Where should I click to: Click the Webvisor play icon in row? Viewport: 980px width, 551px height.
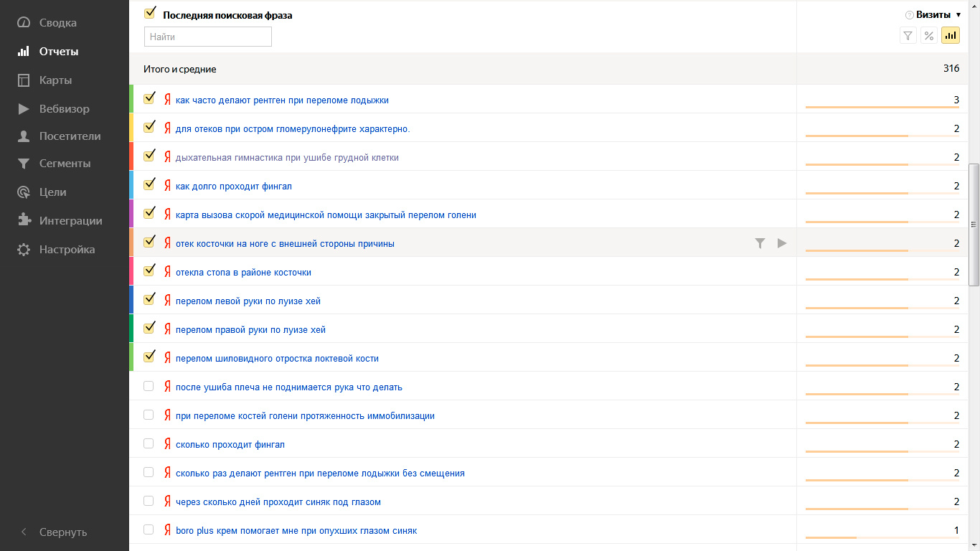point(782,243)
